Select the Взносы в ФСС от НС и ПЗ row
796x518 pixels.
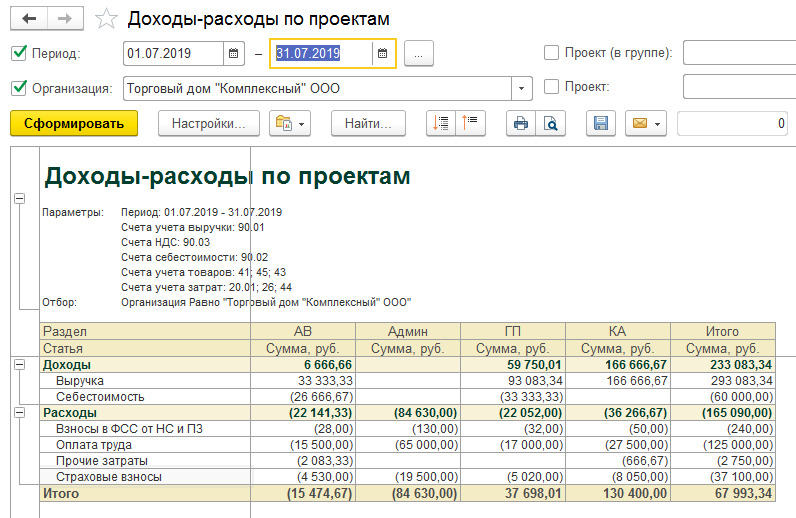(x=145, y=429)
